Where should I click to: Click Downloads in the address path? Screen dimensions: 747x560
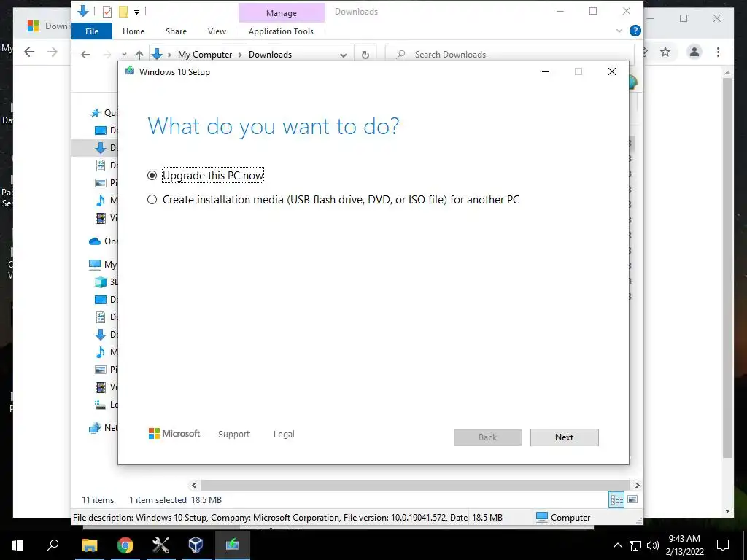pyautogui.click(x=270, y=55)
